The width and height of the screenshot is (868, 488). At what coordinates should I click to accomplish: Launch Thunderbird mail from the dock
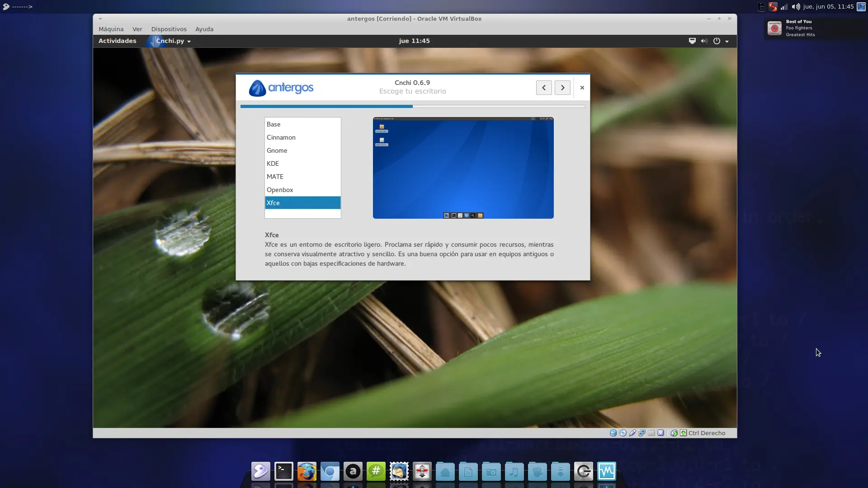(399, 471)
